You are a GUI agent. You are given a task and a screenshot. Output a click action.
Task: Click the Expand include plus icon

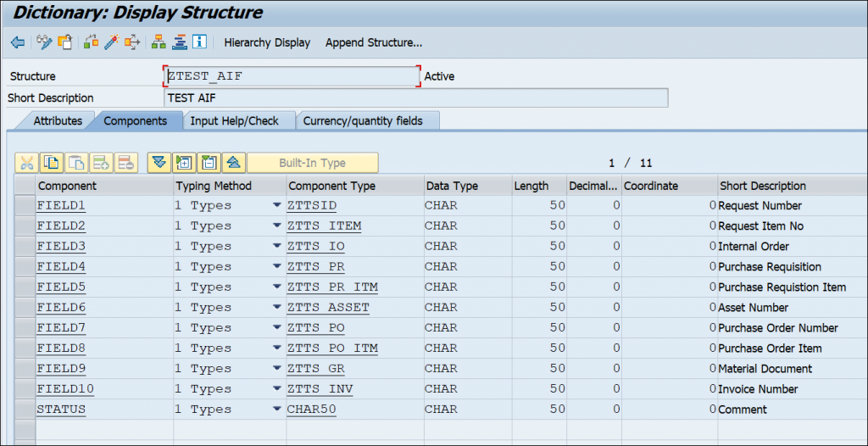(x=184, y=162)
